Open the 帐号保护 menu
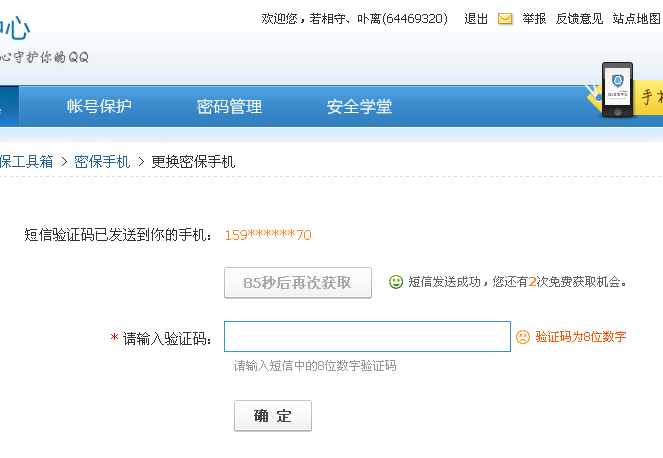Image resolution: width=663 pixels, height=458 pixels. tap(99, 106)
